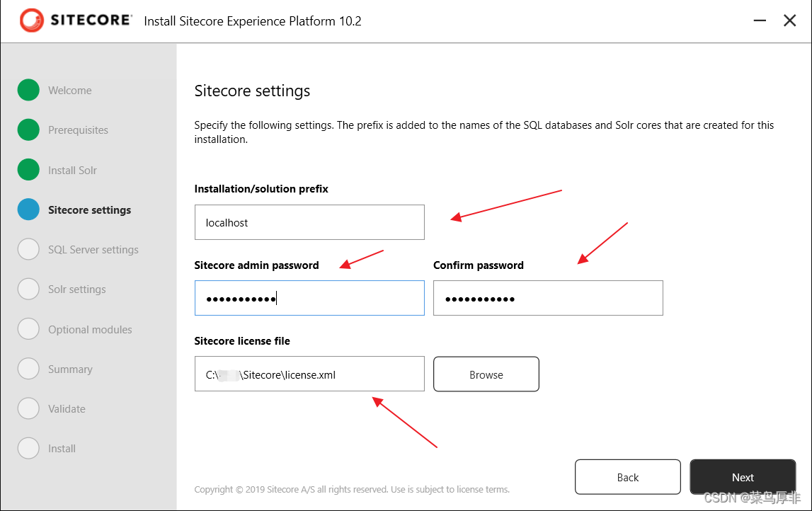This screenshot has height=511, width=812.
Task: Click the SQL Server settings step circle
Action: [28, 249]
